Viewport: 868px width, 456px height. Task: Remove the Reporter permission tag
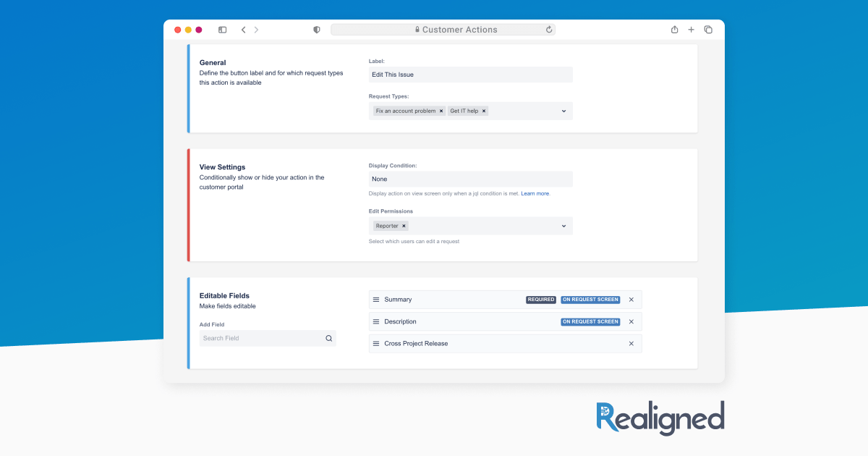404,225
